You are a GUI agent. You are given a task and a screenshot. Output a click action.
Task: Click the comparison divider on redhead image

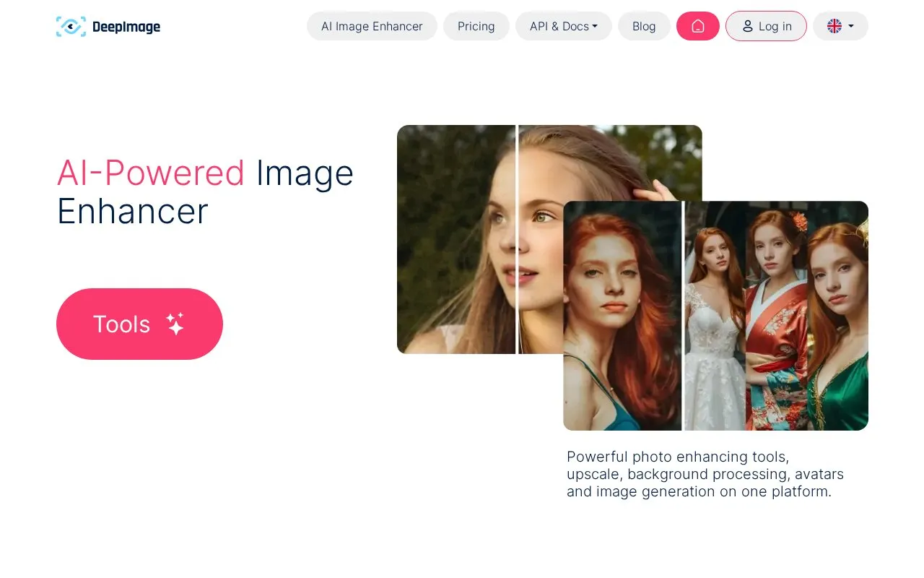click(683, 316)
